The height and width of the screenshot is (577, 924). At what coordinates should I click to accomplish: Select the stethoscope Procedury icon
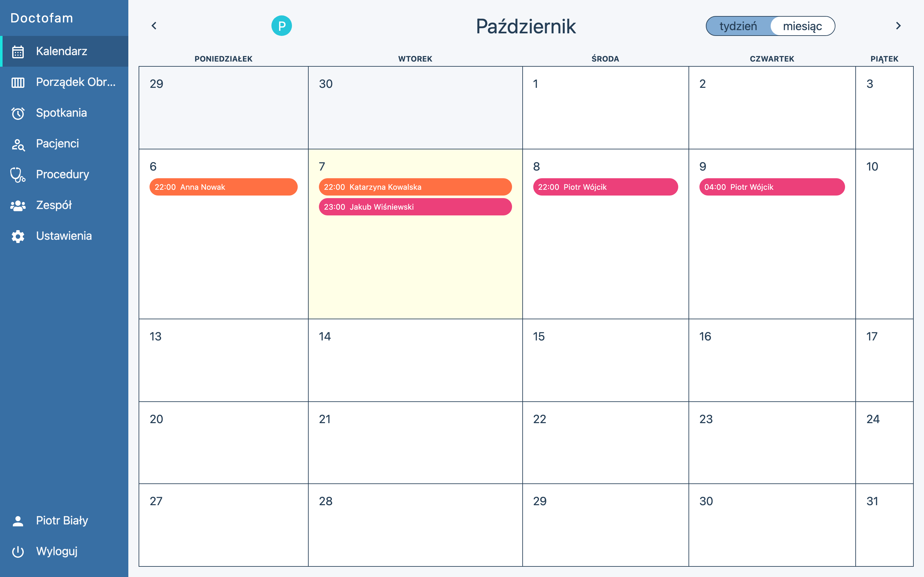pos(18,175)
